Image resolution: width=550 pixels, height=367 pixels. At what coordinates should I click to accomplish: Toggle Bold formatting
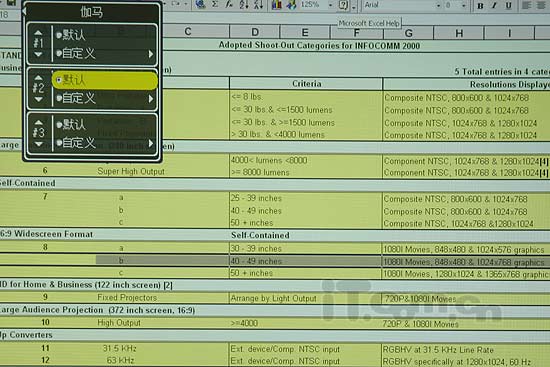click(481, 5)
